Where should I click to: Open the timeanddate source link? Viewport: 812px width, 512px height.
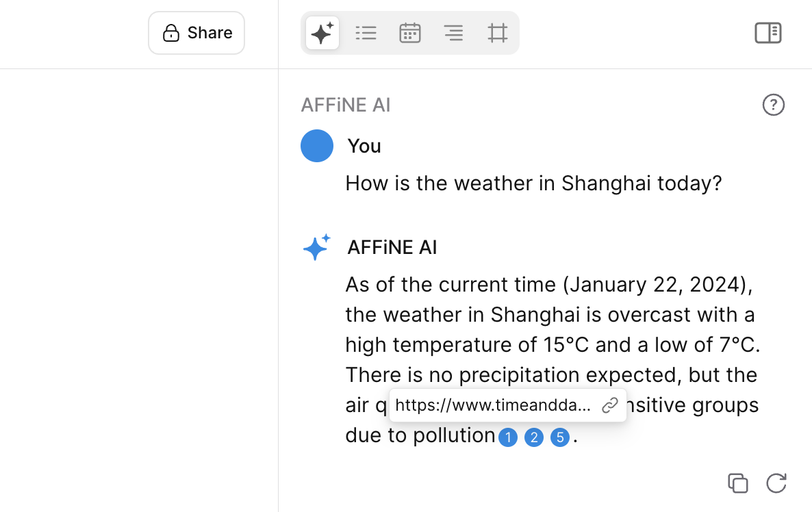[x=494, y=405]
